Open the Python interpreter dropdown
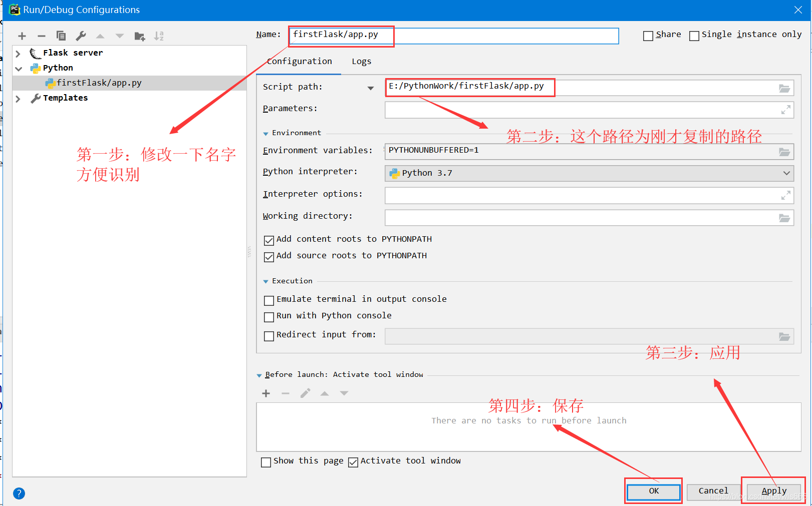The image size is (812, 506). [x=589, y=173]
